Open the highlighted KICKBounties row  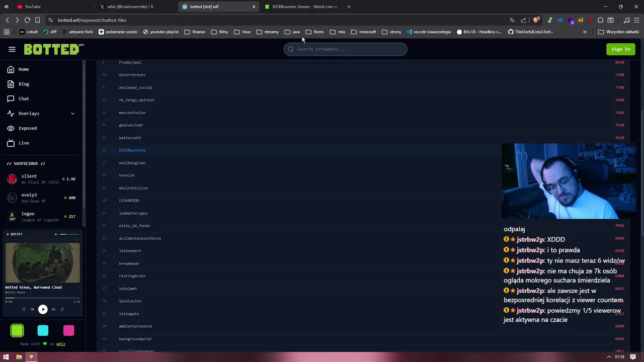pos(362,150)
